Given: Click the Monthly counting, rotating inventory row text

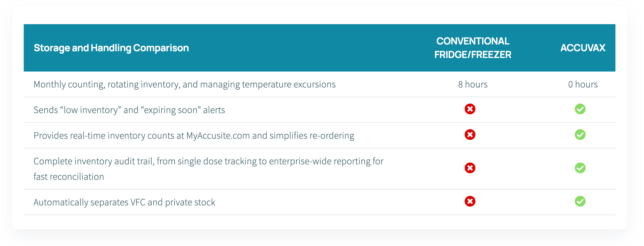Looking at the screenshot, I should click(x=184, y=85).
